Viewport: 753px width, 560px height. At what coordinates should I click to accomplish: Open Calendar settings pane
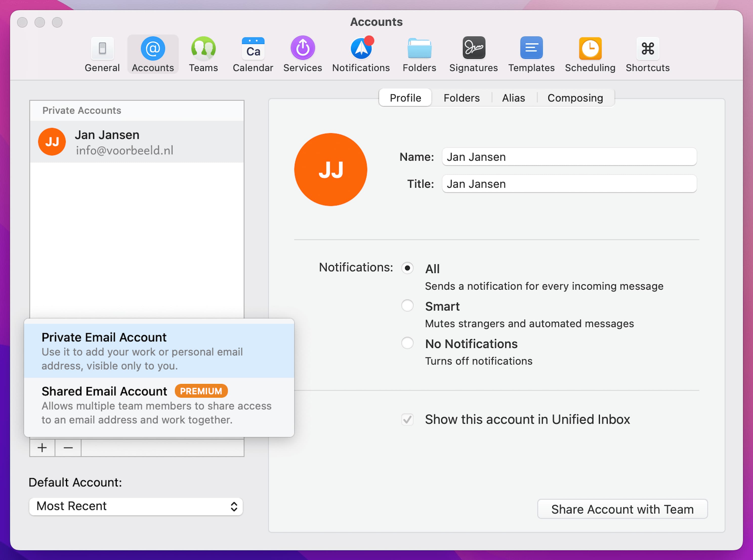(x=253, y=54)
